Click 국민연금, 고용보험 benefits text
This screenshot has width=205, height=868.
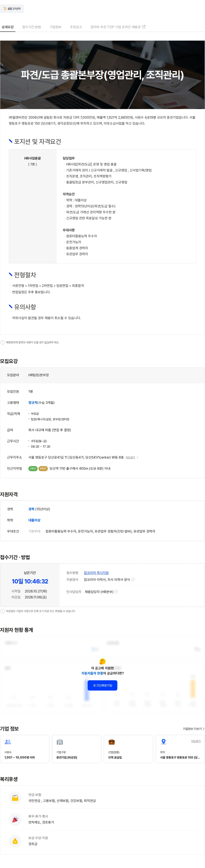pos(62,801)
